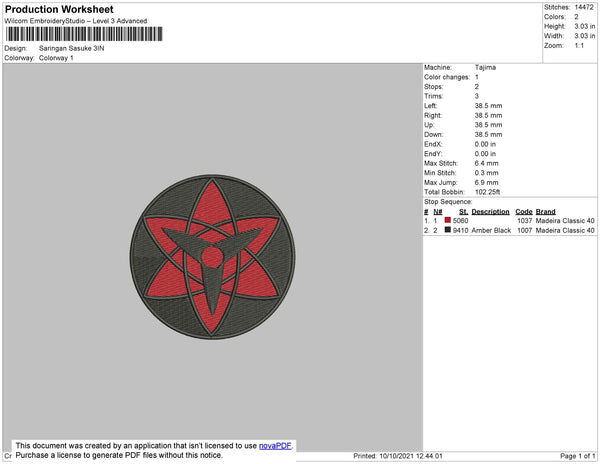Screen dimensions: 600x464
Task: Click the red 5060 thread color swatch
Action: coord(448,220)
